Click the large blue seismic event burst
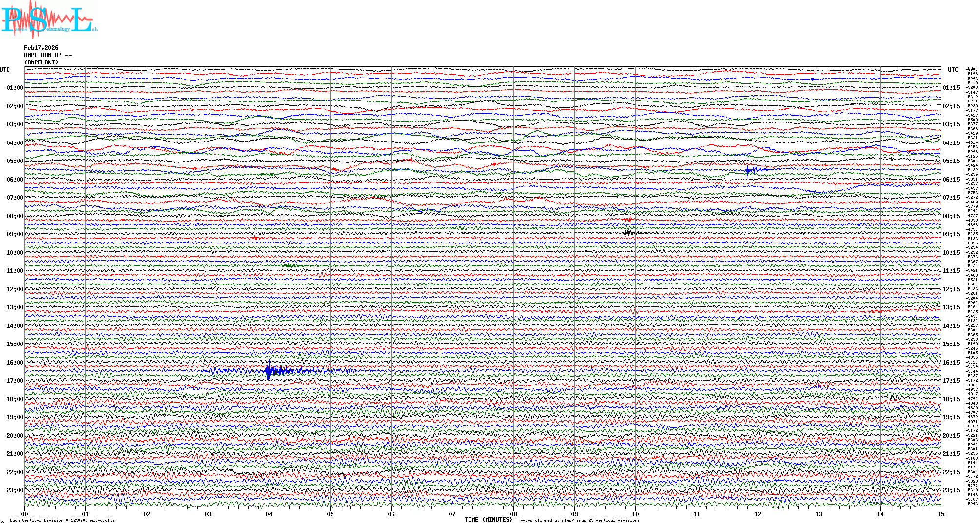The height and width of the screenshot is (527, 980). click(270, 371)
